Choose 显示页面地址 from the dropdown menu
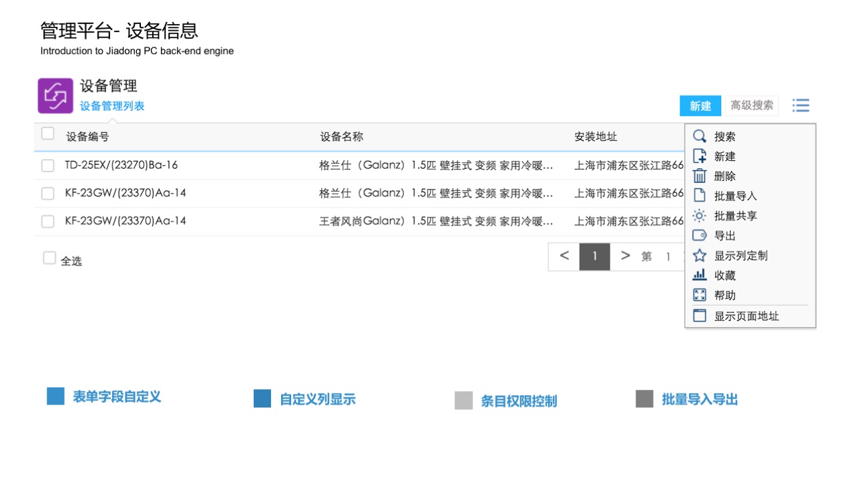The height and width of the screenshot is (488, 868). tap(746, 316)
